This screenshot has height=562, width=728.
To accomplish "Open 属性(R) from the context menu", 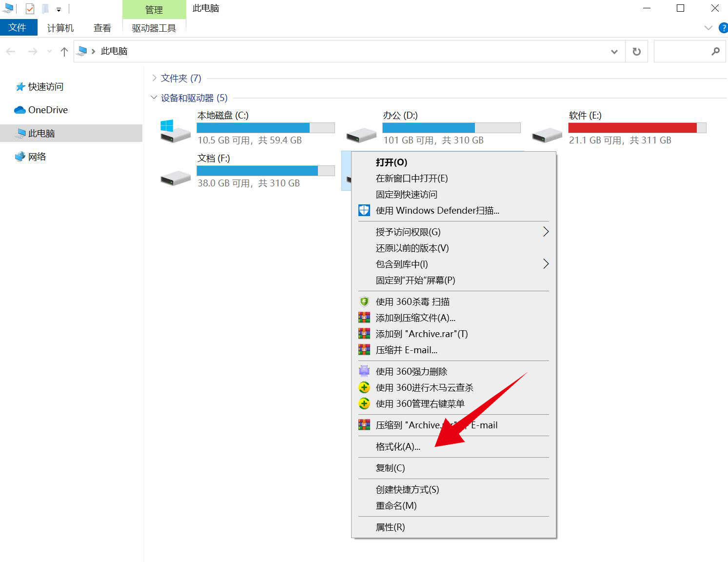I will (x=453, y=527).
